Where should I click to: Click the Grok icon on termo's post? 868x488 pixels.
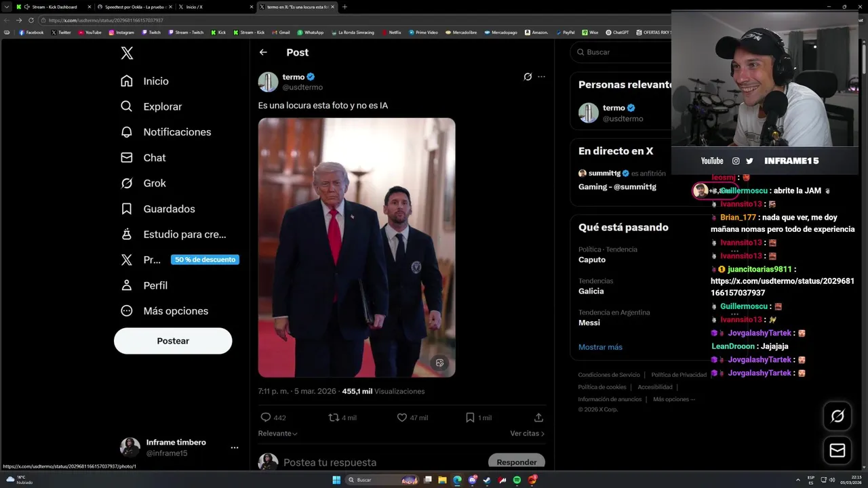[528, 77]
